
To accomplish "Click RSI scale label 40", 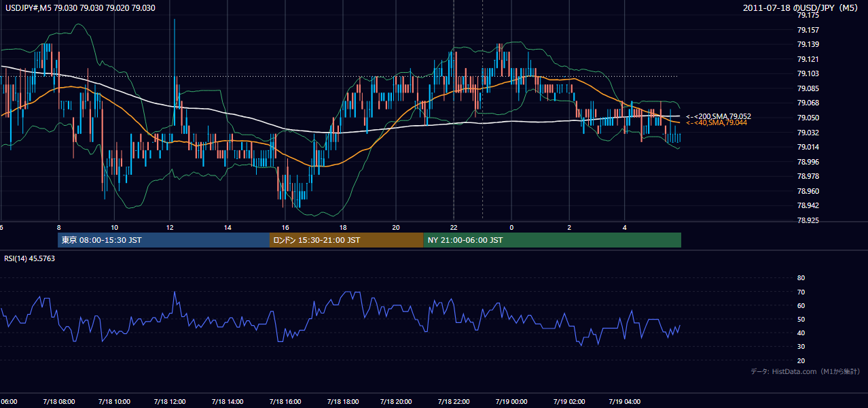I will [x=801, y=333].
